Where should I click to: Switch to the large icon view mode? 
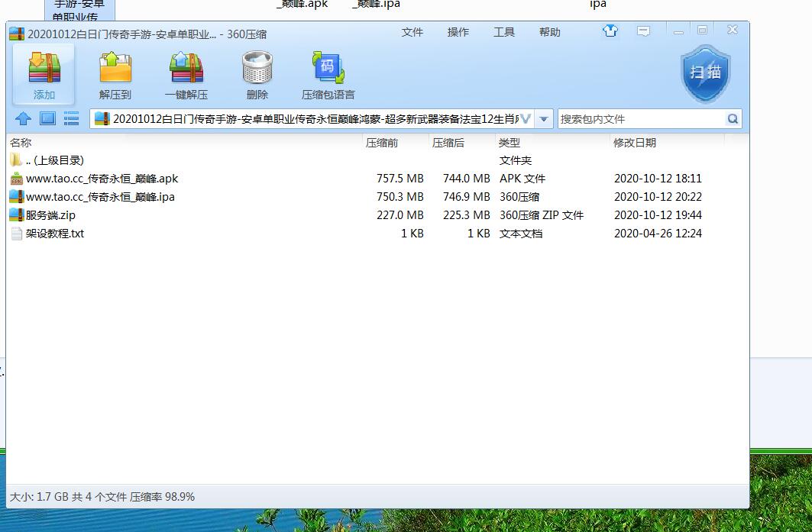[47, 118]
